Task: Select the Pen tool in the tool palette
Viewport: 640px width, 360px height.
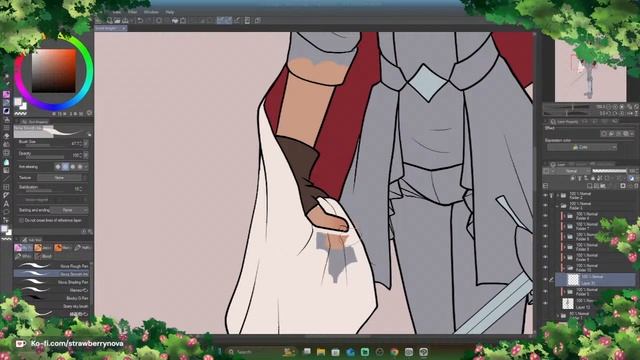Action: [x=6, y=94]
